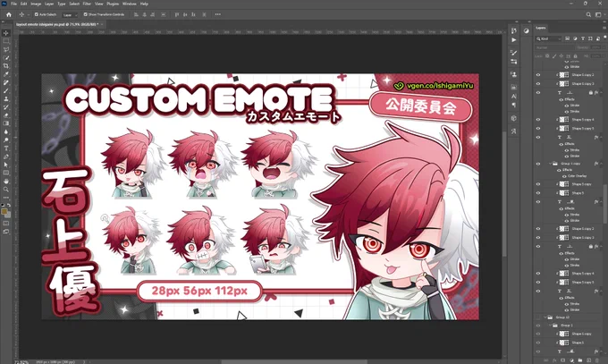Click the play action icon in side panel
Image resolution: width=608 pixels, height=364 pixels.
(514, 40)
